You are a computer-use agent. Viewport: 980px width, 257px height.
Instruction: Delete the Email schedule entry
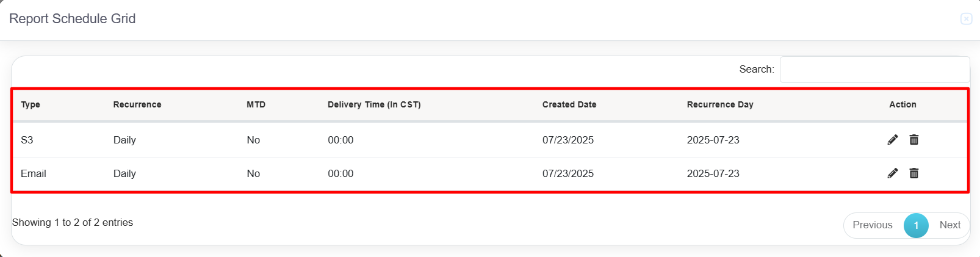[x=914, y=173]
